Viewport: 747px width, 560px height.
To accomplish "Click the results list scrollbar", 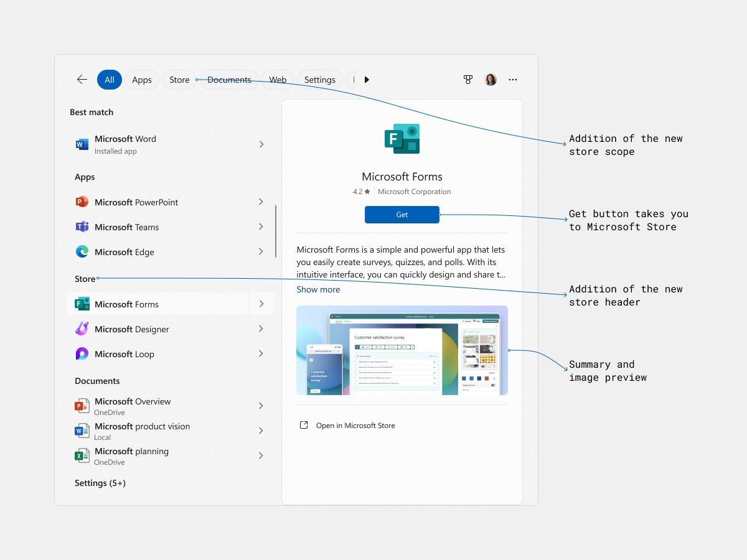I will [276, 231].
